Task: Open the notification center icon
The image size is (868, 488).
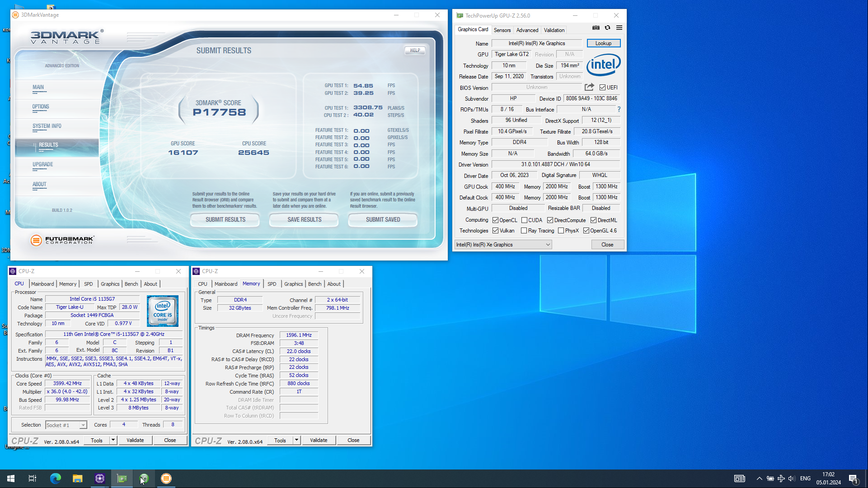Action: pos(853,479)
